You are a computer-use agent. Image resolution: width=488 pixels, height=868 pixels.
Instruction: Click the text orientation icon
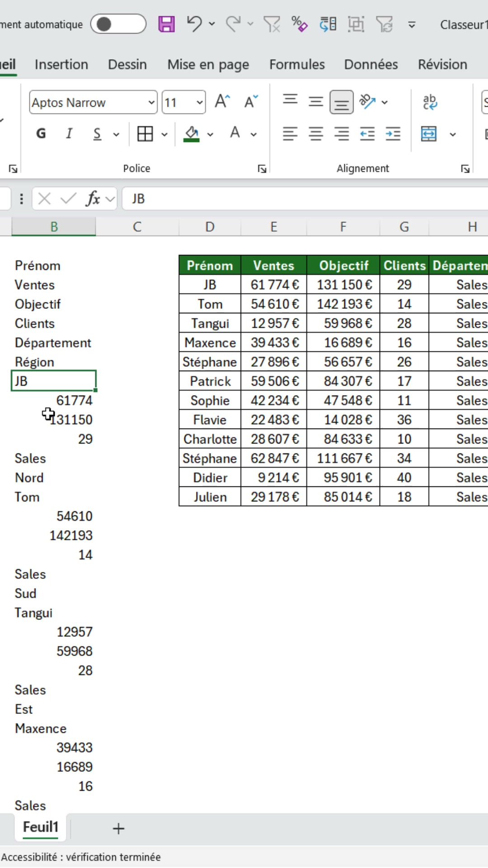tap(367, 101)
